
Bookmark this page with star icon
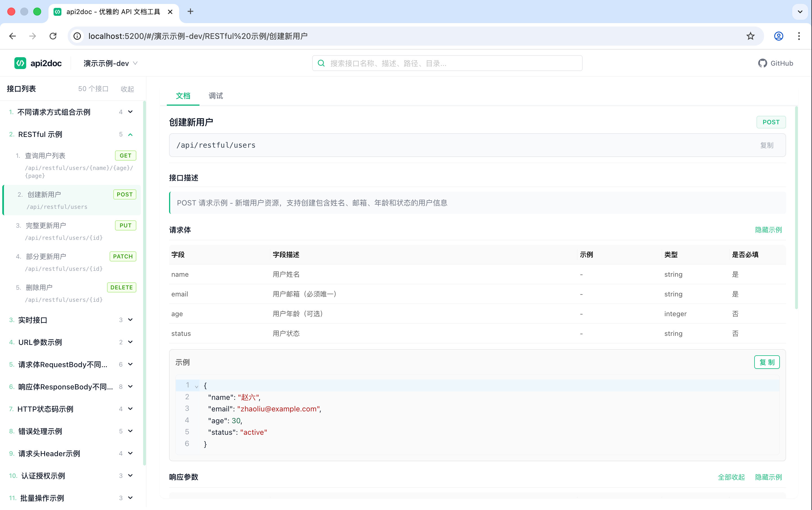click(x=750, y=36)
